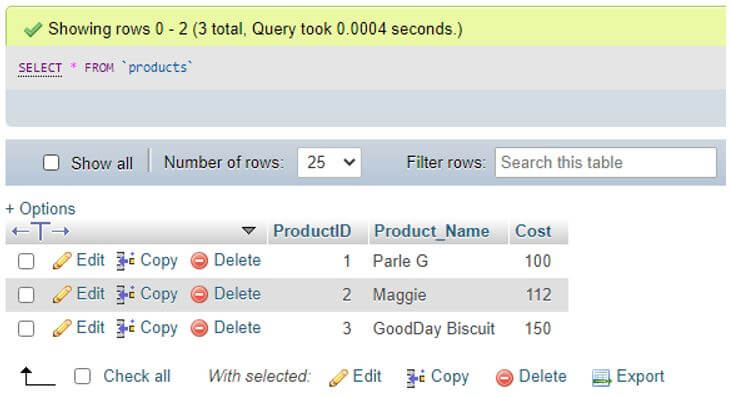Image resolution: width=732 pixels, height=397 pixels.
Task: Click the pencil edit icon for Maggie
Action: click(x=62, y=294)
